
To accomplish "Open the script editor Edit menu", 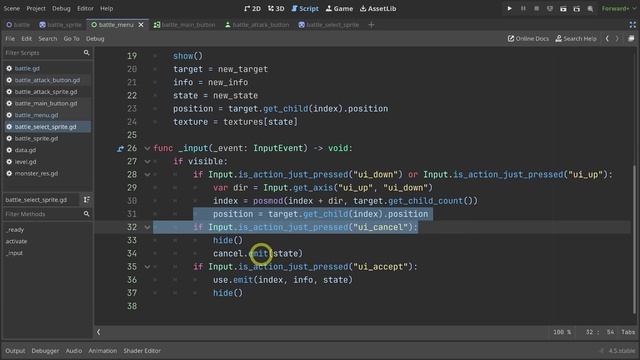I will tap(27, 39).
